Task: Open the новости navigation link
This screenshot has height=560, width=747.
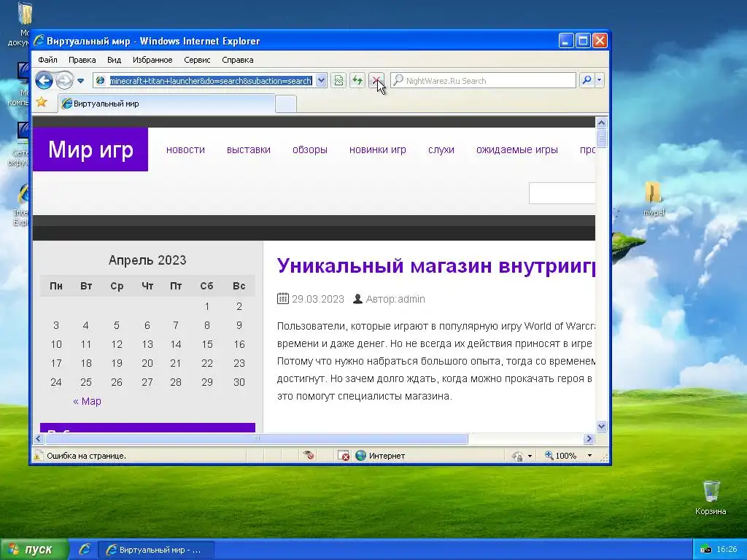Action: 185,149
